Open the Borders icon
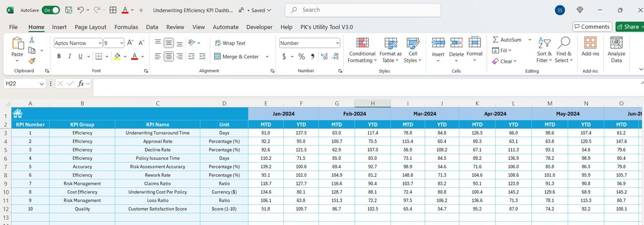 tap(99, 56)
